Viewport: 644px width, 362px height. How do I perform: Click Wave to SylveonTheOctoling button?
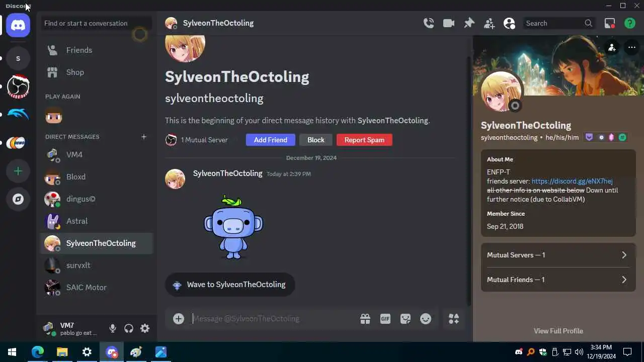click(x=230, y=285)
